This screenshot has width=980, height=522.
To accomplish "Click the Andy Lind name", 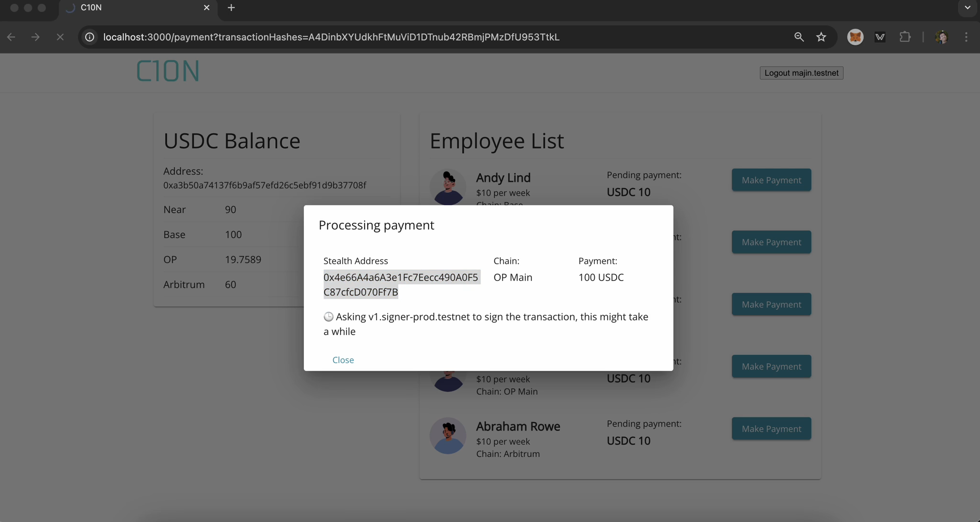I will (x=503, y=178).
